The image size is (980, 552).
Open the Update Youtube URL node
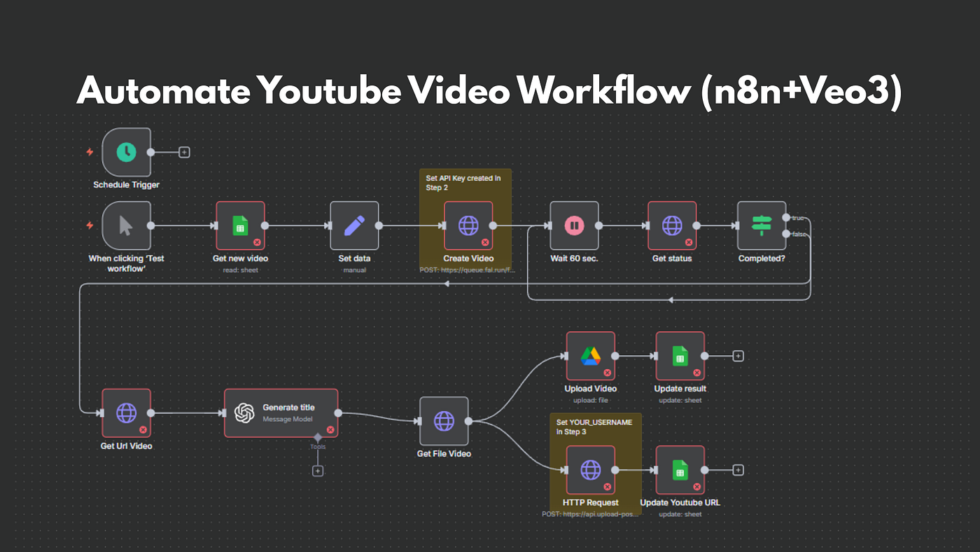coord(680,469)
